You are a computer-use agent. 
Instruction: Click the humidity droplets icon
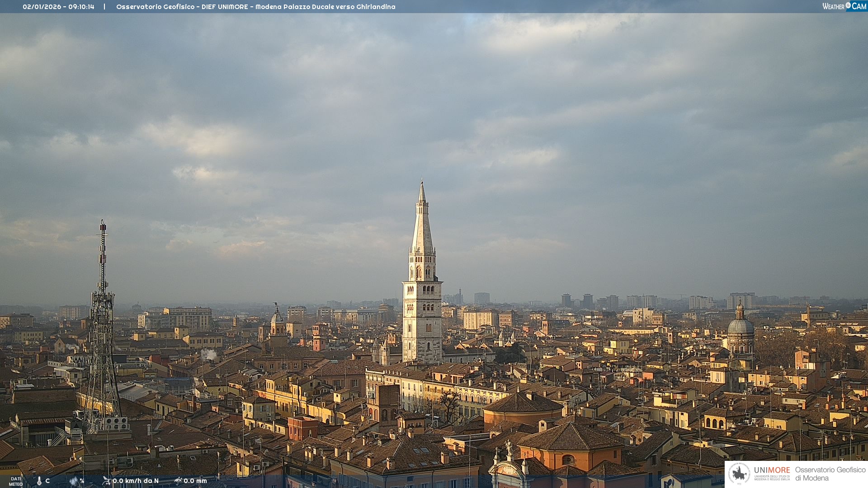(x=74, y=481)
